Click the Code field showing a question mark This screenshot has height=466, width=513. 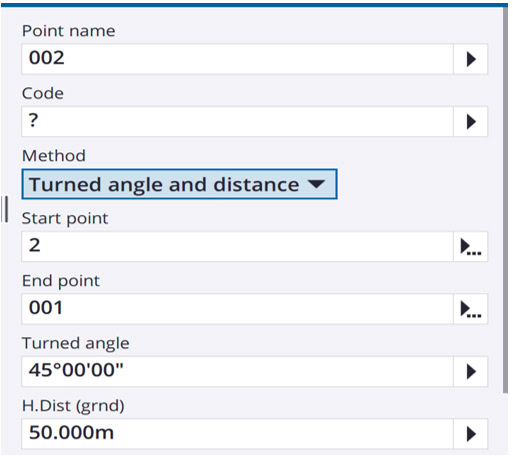239,122
